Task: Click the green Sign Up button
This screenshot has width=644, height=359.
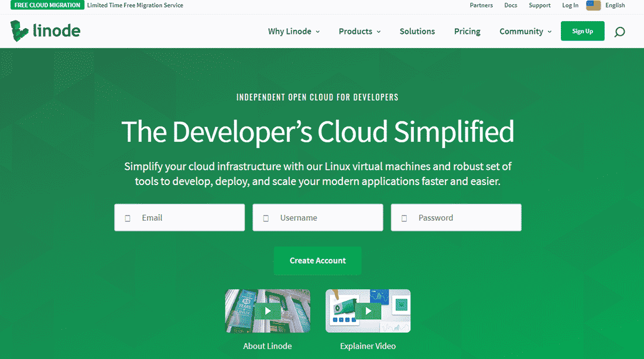Action: click(582, 31)
